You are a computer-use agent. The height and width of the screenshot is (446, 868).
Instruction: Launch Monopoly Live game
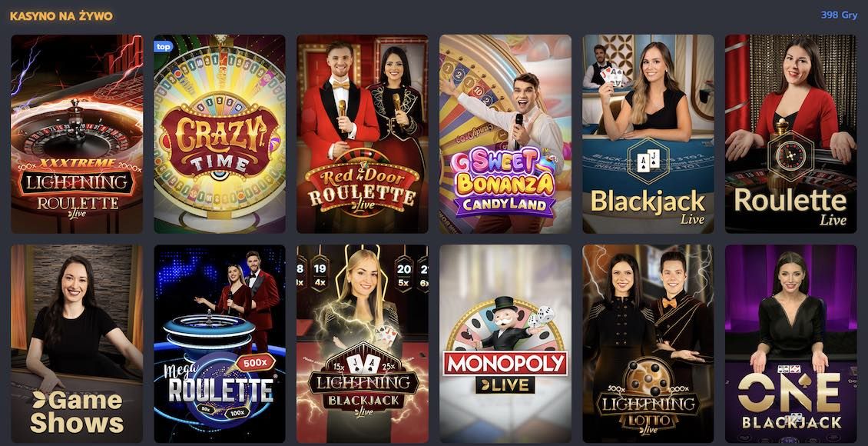505,344
